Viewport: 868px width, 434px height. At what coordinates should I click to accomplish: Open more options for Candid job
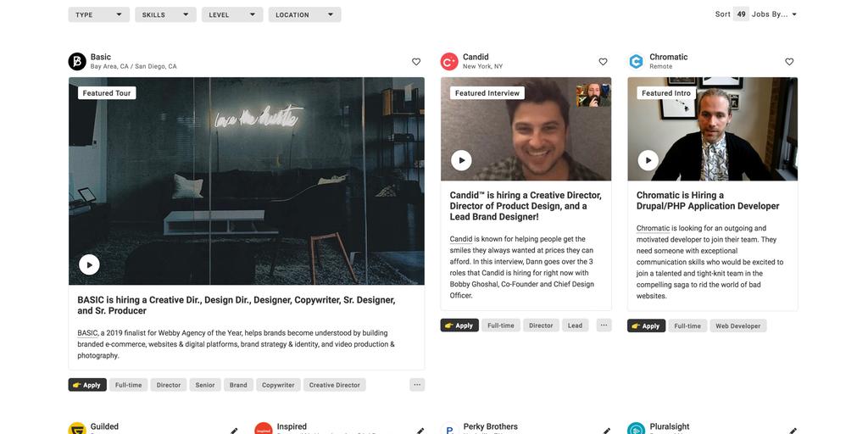click(604, 325)
